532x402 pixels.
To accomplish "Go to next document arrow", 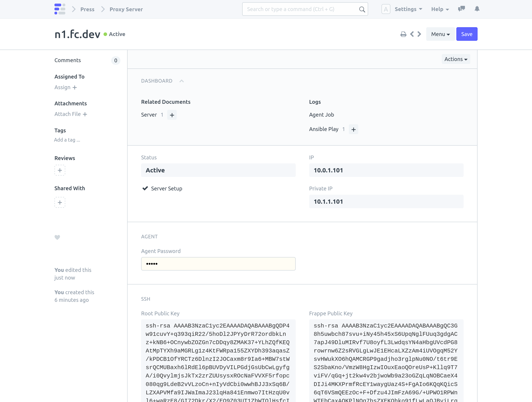I will pos(419,34).
